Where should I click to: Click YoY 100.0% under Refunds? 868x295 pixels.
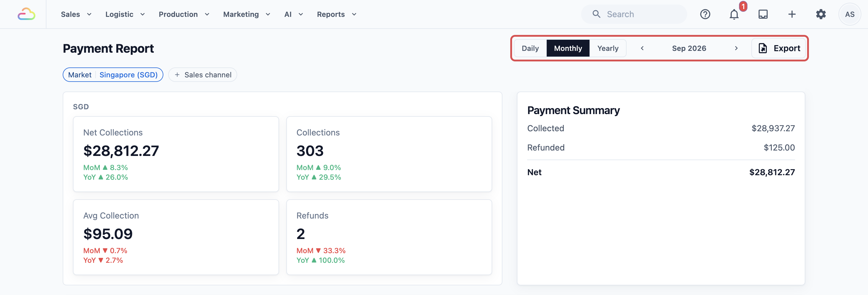click(320, 260)
